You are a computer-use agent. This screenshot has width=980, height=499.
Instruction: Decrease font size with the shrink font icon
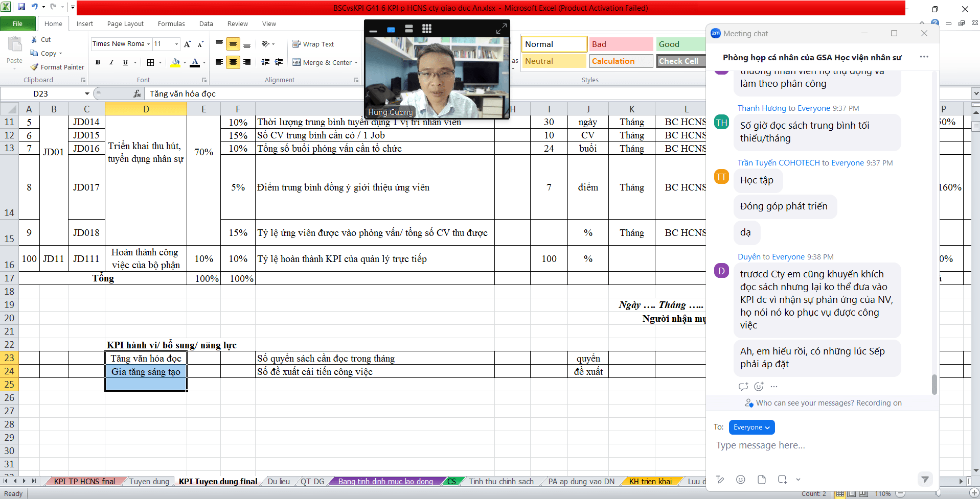point(200,44)
